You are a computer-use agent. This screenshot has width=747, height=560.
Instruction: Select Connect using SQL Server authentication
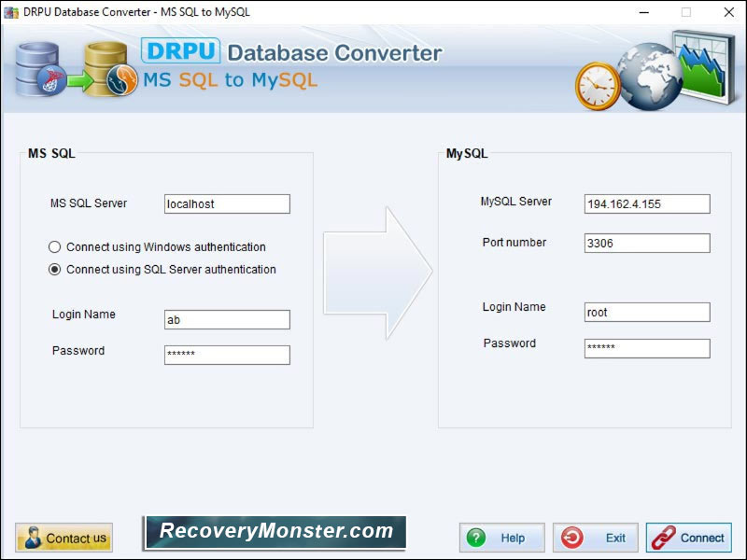[55, 269]
